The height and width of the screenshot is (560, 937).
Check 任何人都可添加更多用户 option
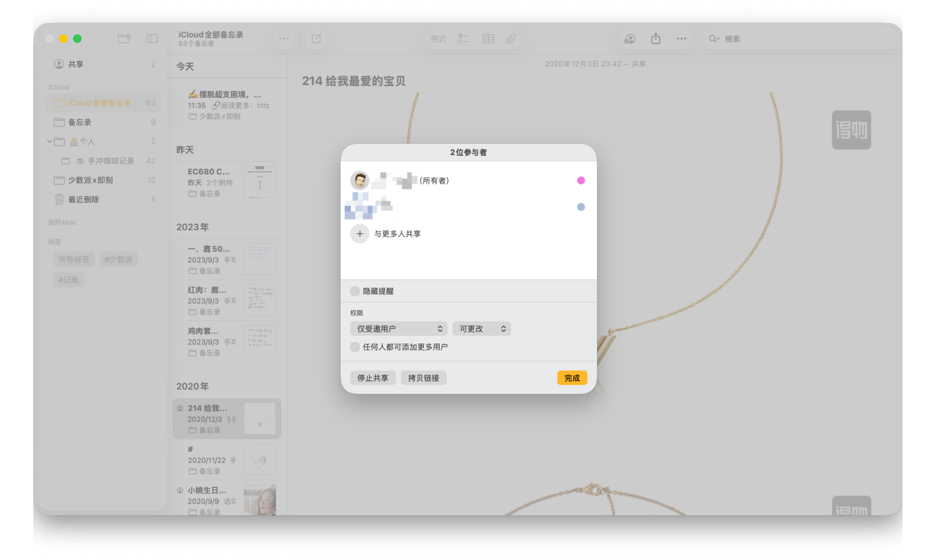point(355,347)
